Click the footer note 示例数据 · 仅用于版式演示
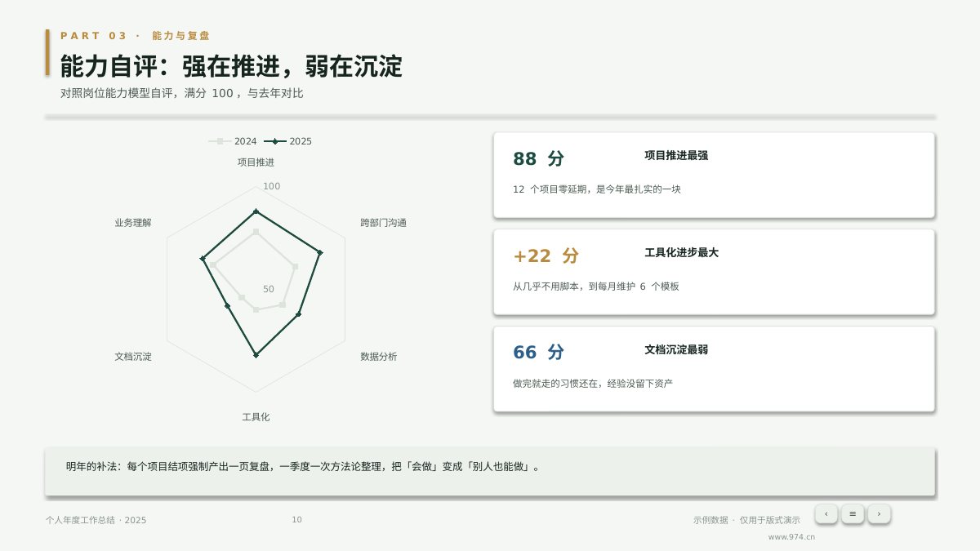The image size is (980, 551). [x=746, y=520]
